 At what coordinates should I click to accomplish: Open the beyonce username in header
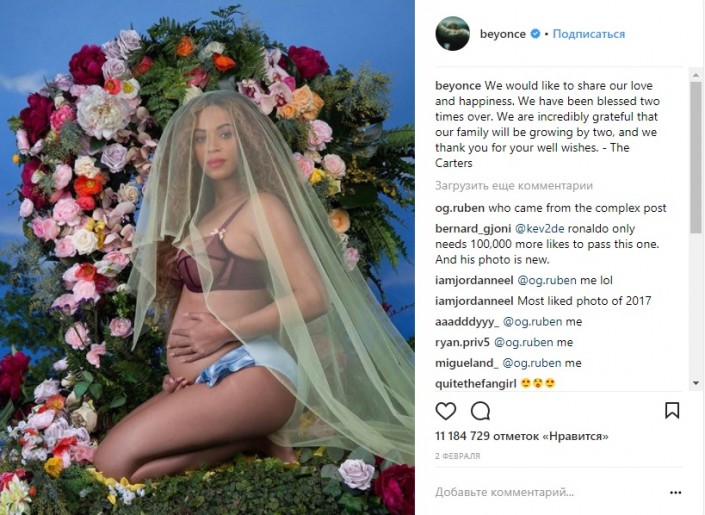503,34
